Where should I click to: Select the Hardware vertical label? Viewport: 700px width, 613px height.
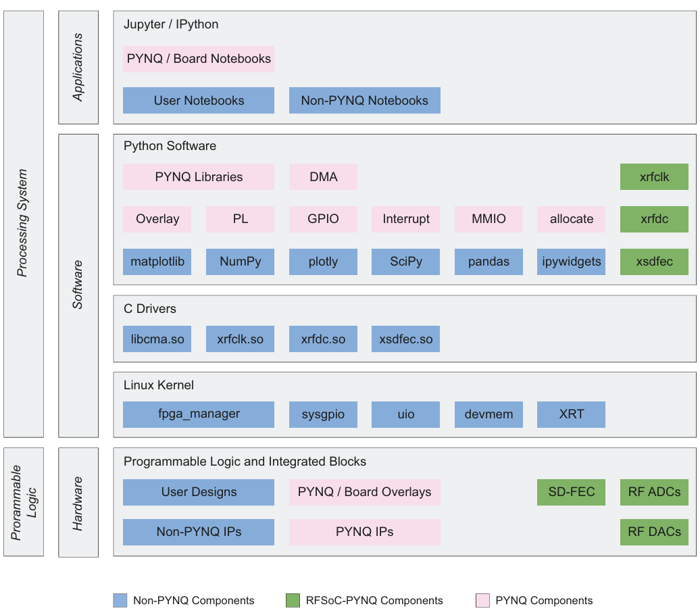tap(78, 504)
